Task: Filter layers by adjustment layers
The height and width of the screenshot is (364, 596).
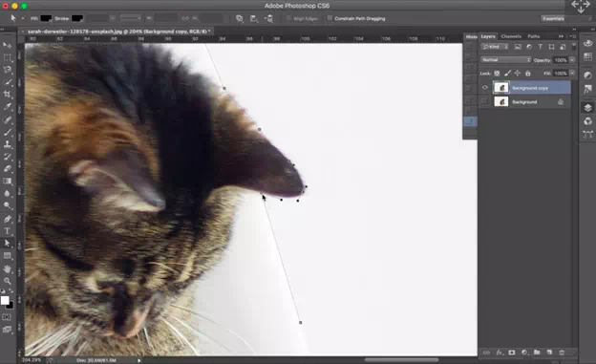Action: pos(529,47)
